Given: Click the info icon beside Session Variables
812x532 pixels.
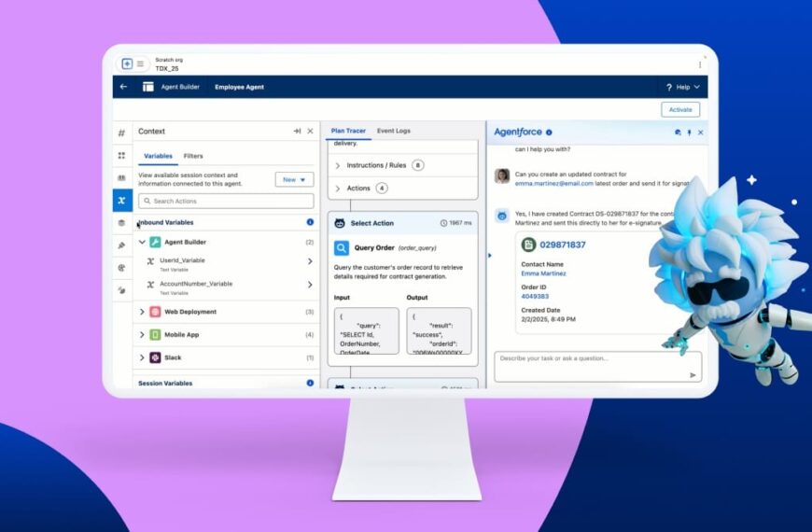Looking at the screenshot, I should point(310,383).
